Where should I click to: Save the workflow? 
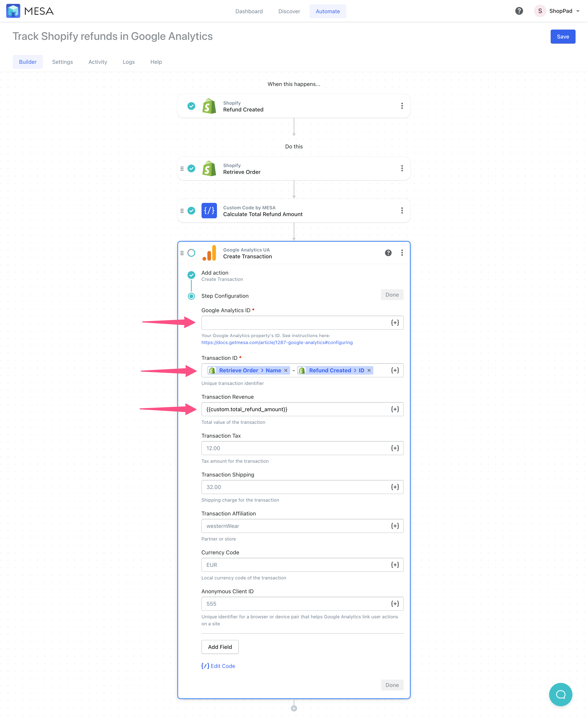click(563, 37)
